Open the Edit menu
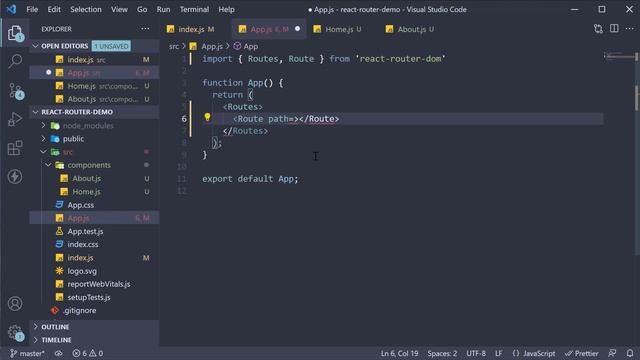640x360 pixels. tap(54, 9)
